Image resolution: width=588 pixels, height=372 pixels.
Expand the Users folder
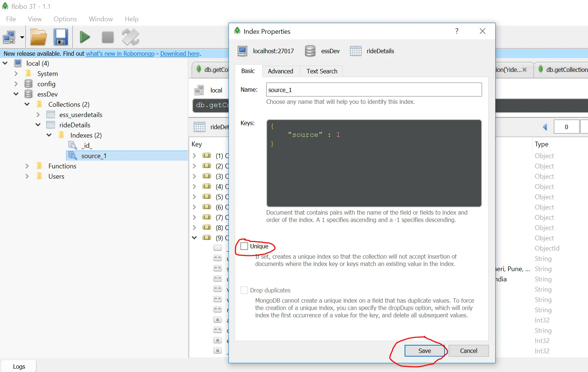tap(27, 176)
